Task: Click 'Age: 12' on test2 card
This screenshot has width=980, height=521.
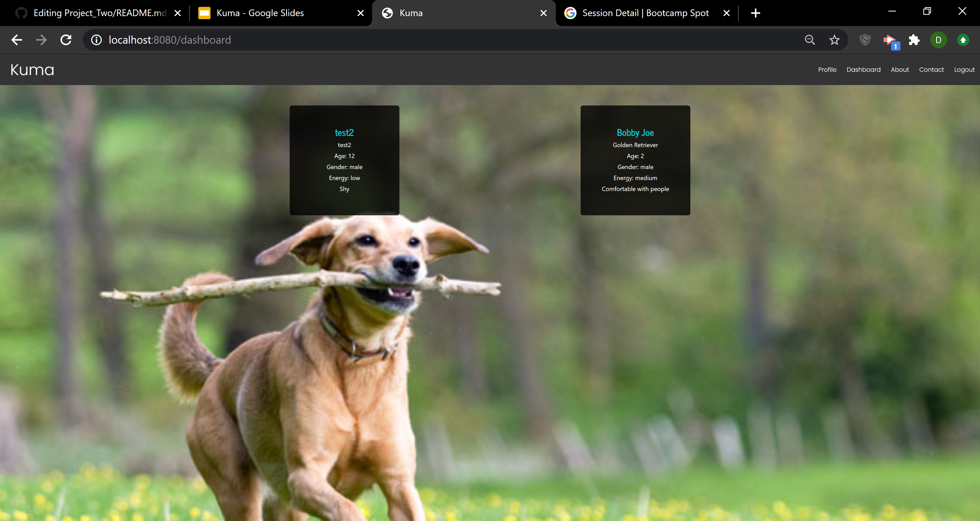Action: pyautogui.click(x=344, y=156)
